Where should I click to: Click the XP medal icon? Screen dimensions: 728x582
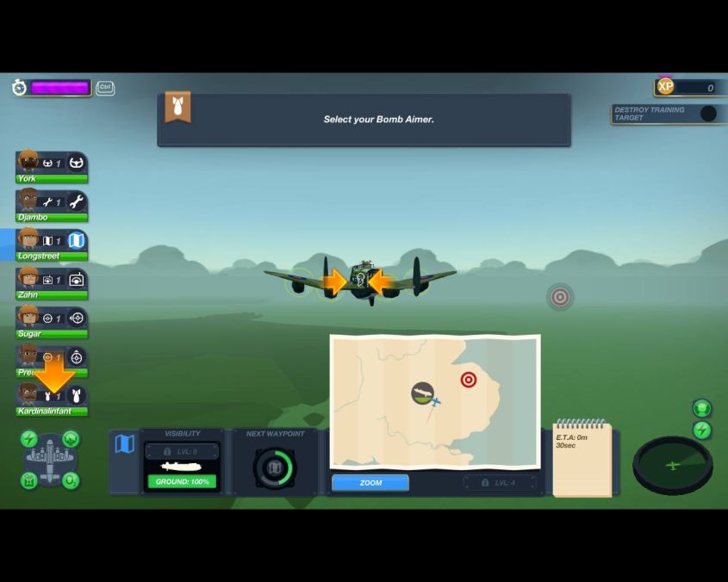(665, 86)
